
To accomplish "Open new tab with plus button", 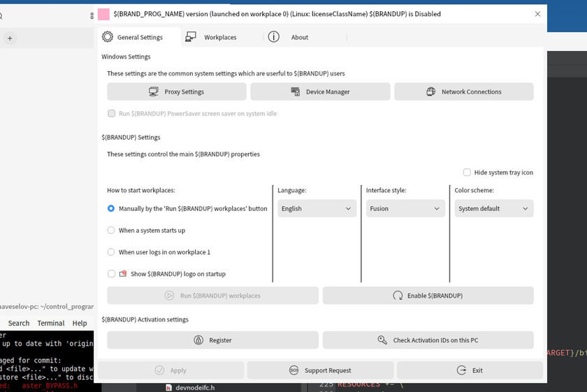I will (10, 38).
